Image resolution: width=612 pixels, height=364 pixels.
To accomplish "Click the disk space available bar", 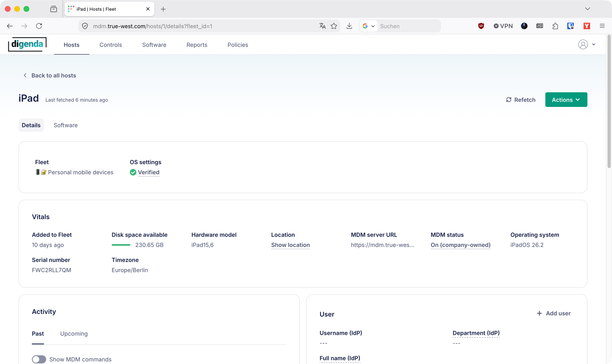I will 121,245.
